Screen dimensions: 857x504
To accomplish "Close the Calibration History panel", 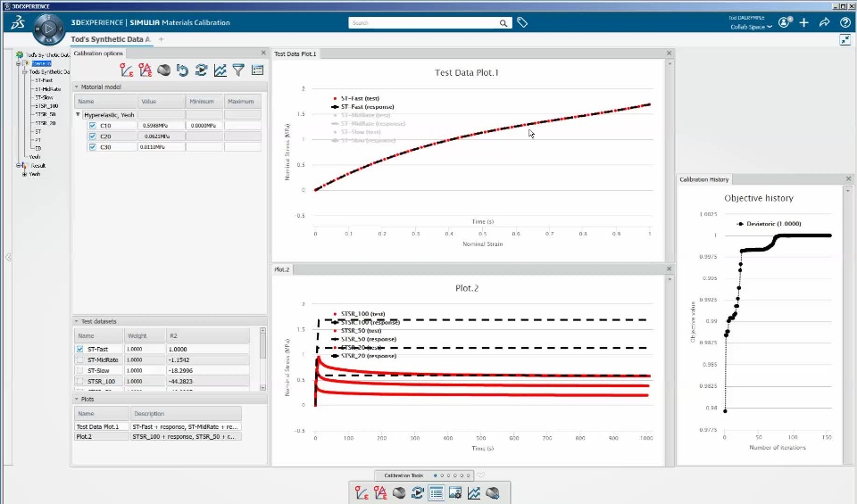I will [x=848, y=178].
